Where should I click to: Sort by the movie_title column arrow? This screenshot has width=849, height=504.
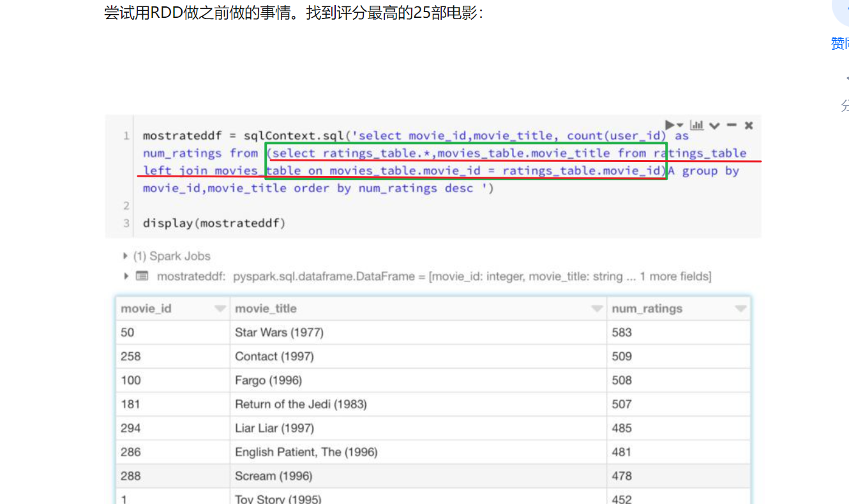[x=597, y=309]
